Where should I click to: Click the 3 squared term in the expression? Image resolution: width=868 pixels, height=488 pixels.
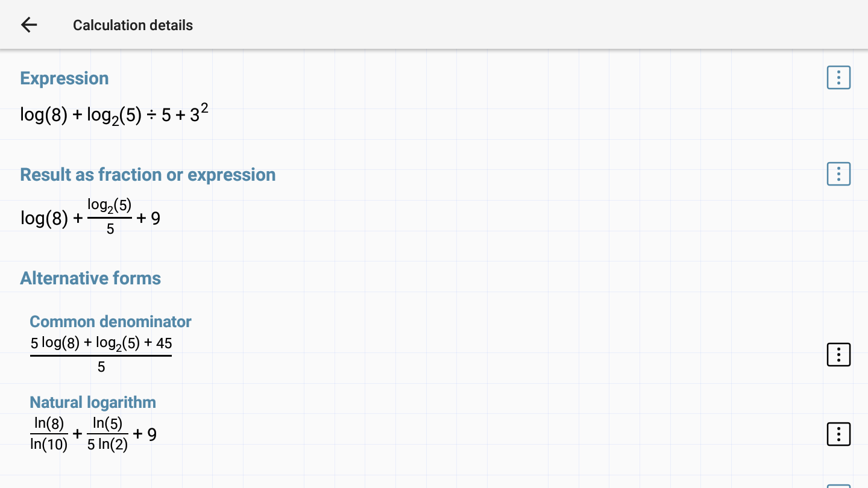pos(199,113)
